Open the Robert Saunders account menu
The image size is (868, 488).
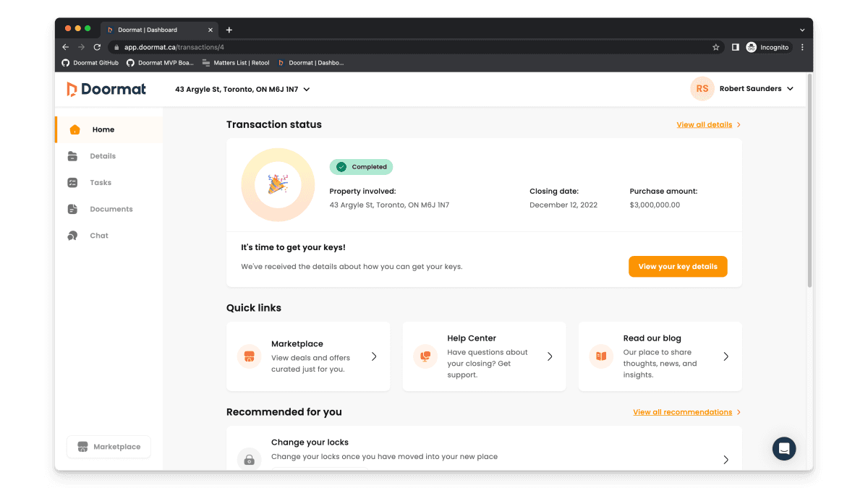(x=756, y=89)
